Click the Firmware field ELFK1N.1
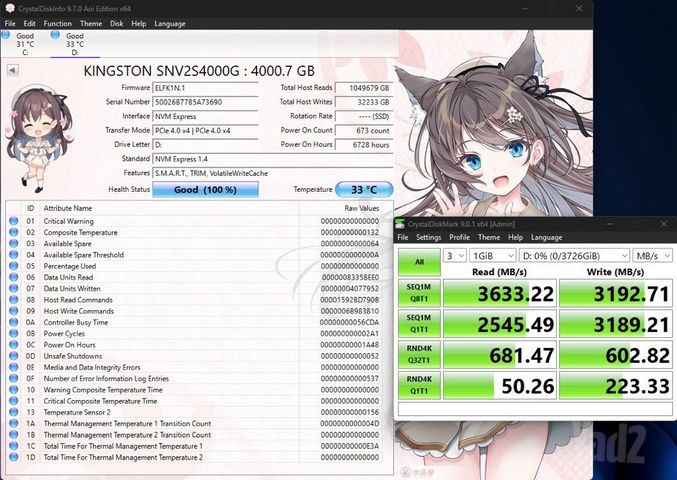Viewport: 677px width, 480px height. pyautogui.click(x=206, y=88)
